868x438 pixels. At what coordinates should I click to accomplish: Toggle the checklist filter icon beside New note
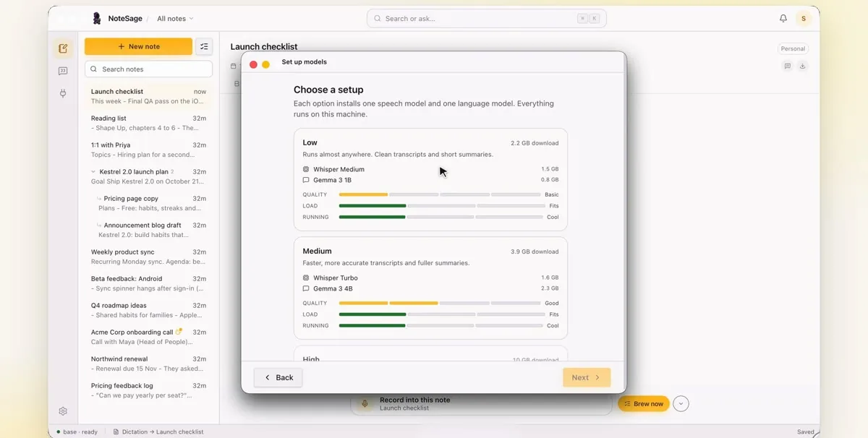(x=204, y=46)
